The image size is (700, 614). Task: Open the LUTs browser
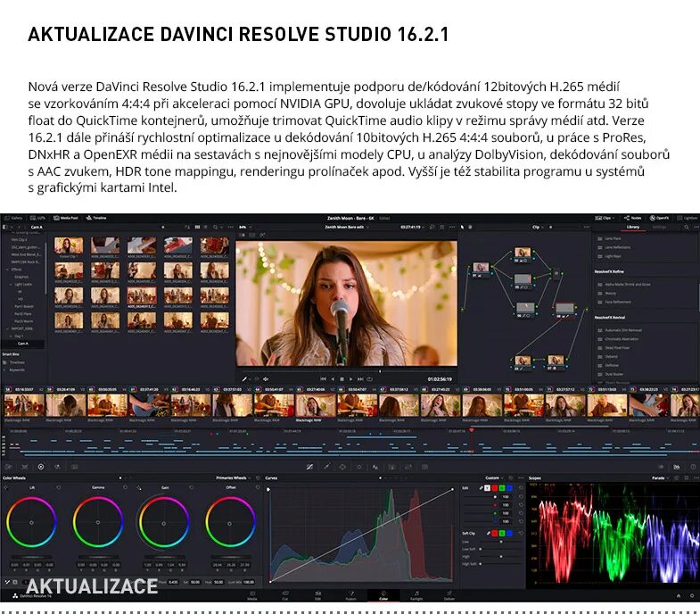click(37, 218)
